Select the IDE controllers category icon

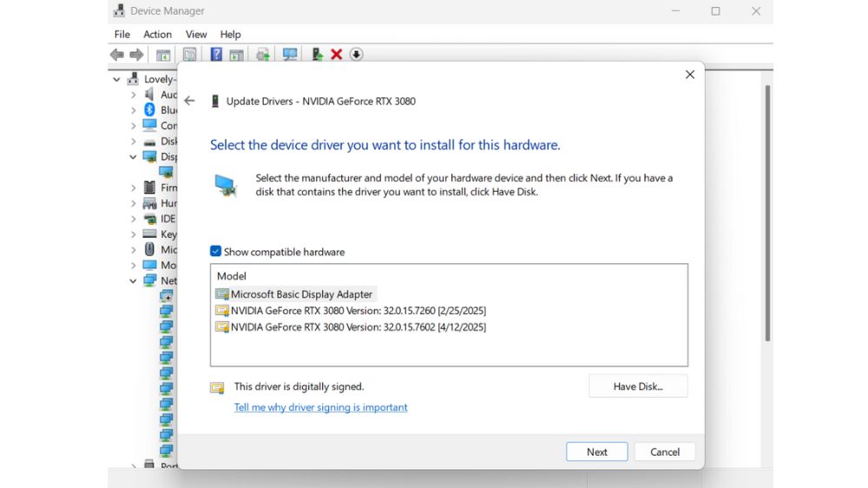pos(149,219)
